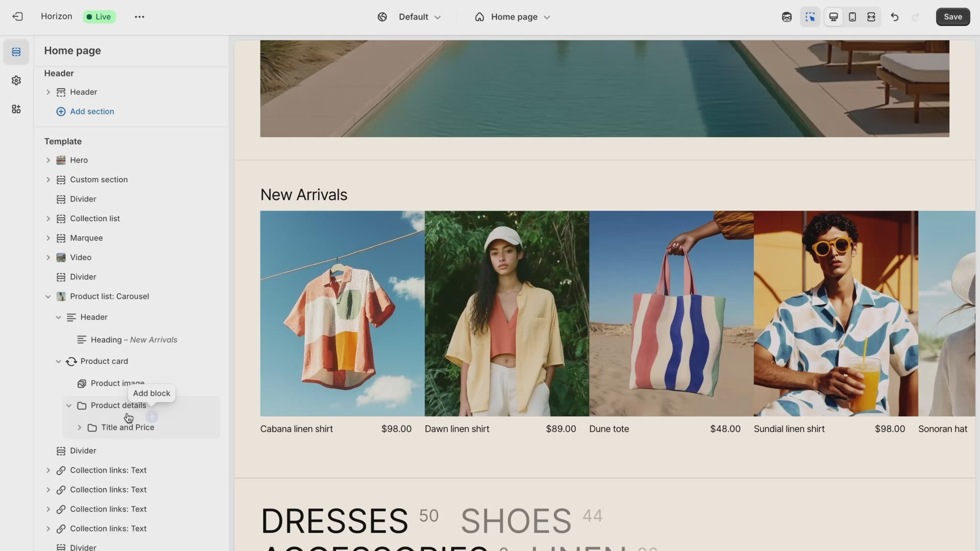Image resolution: width=980 pixels, height=551 pixels.
Task: Select the Marquee section row
Action: click(x=132, y=238)
